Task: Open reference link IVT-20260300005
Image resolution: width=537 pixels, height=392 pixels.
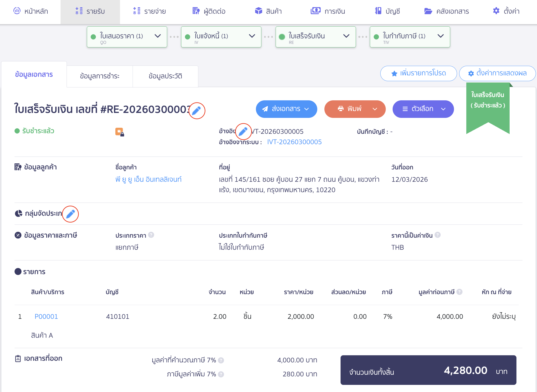Action: pos(294,142)
